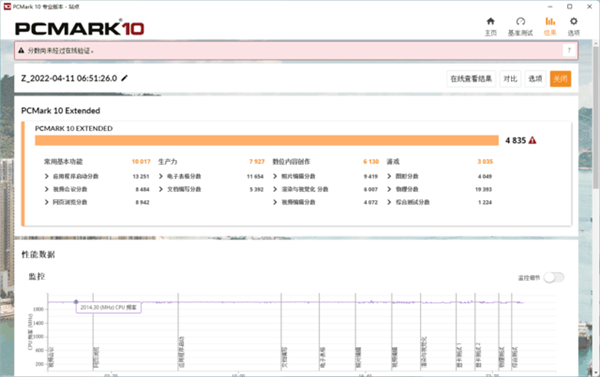Open the Options gear icon
This screenshot has width=600, height=377.
[x=573, y=21]
